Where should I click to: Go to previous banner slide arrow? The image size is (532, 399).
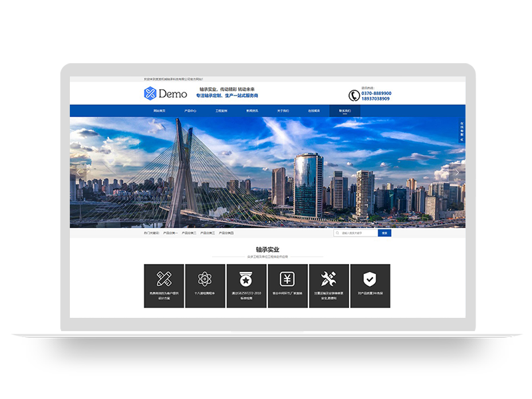pyautogui.click(x=78, y=172)
